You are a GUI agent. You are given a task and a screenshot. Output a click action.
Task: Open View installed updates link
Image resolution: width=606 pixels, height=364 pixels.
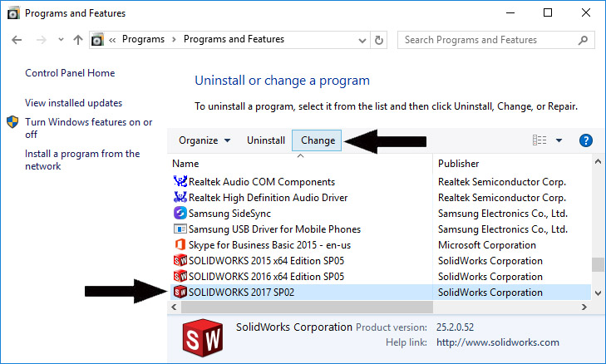73,103
